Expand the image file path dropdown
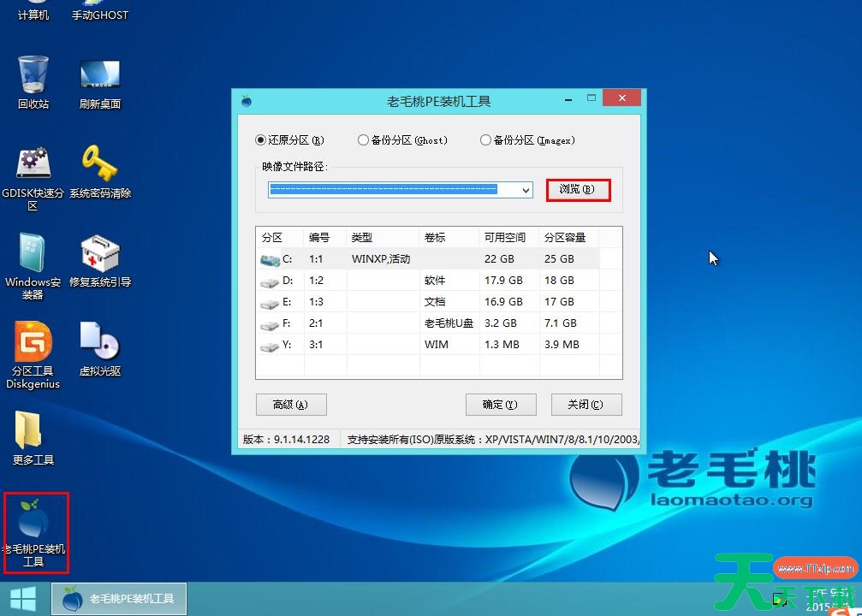The height and width of the screenshot is (616, 862). point(526,190)
